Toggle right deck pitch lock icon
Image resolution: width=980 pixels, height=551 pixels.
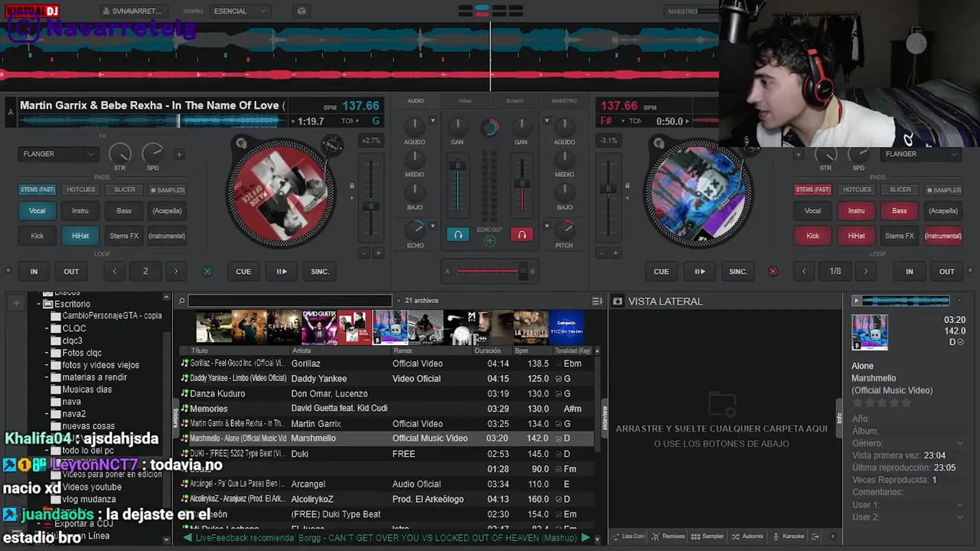click(627, 186)
